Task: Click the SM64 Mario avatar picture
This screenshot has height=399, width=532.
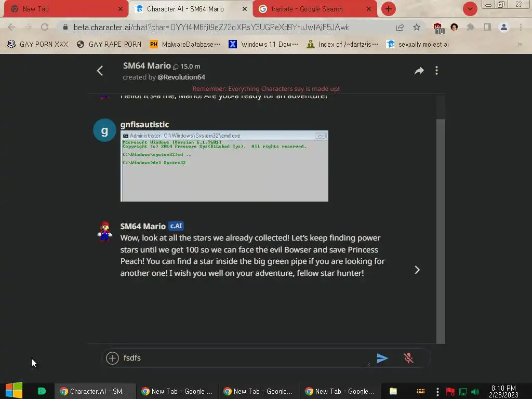Action: click(104, 231)
